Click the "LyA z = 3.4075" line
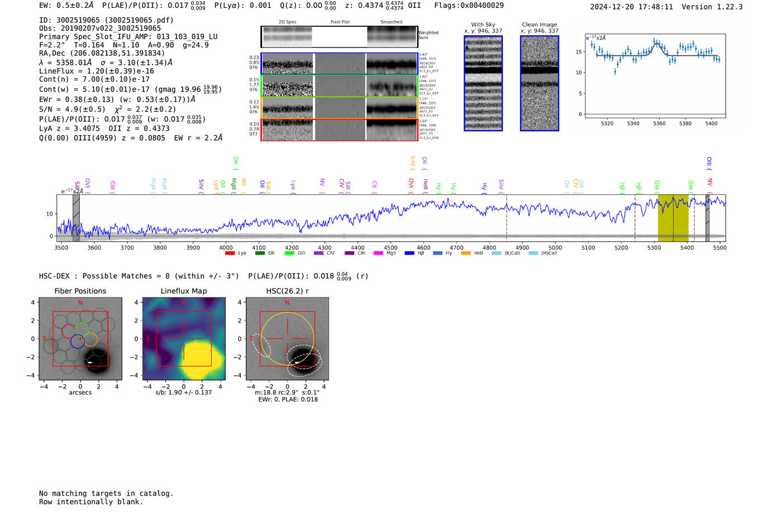The width and height of the screenshot is (782, 532). (x=104, y=128)
